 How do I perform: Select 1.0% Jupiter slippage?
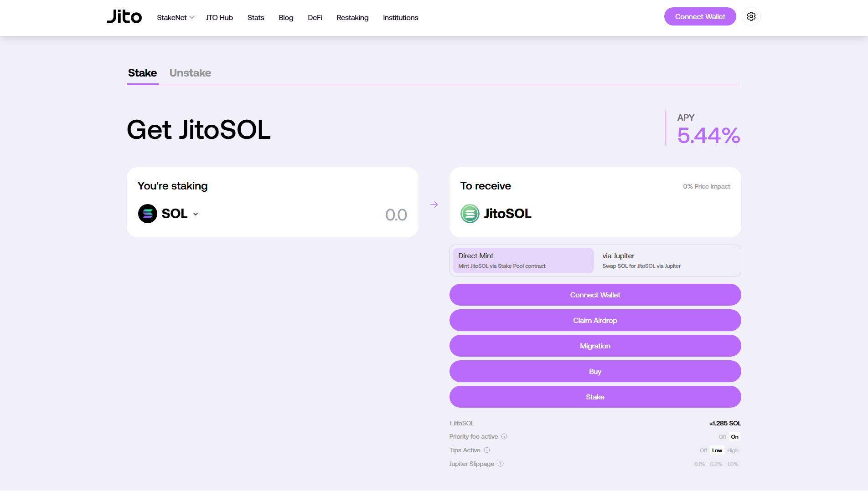click(x=733, y=464)
